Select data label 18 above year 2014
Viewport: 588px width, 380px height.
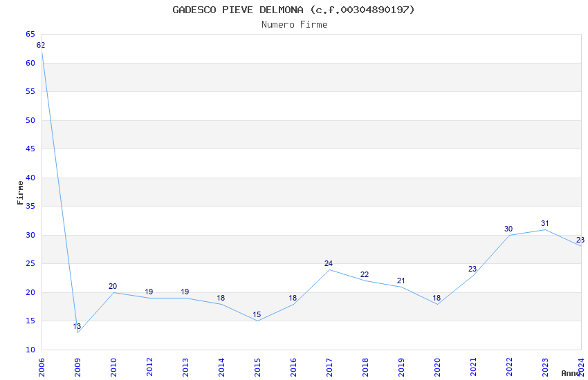(221, 298)
